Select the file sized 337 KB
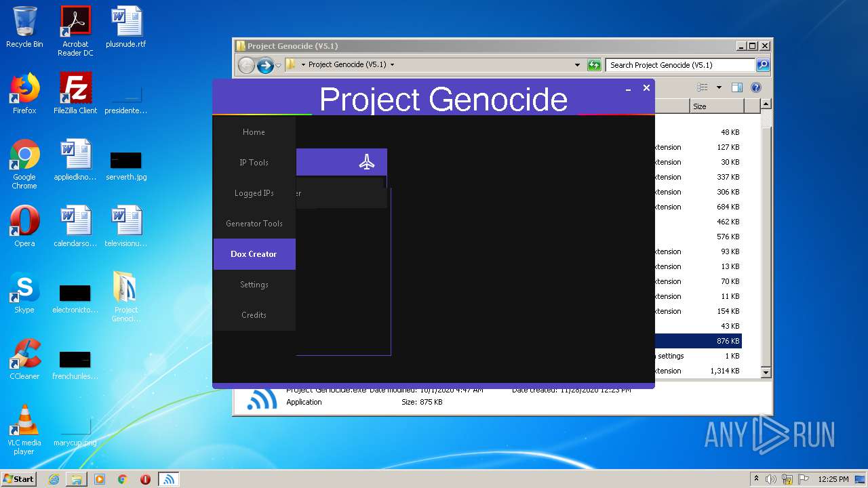The image size is (868, 488). point(698,177)
